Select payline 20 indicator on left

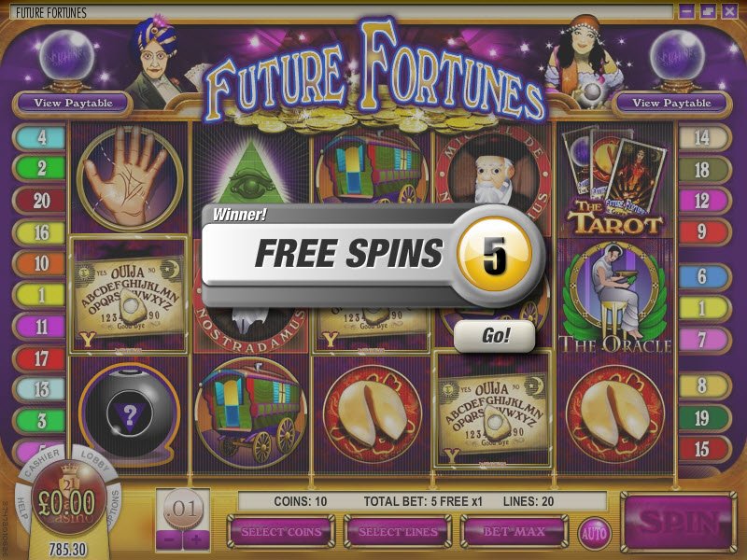pos(39,201)
